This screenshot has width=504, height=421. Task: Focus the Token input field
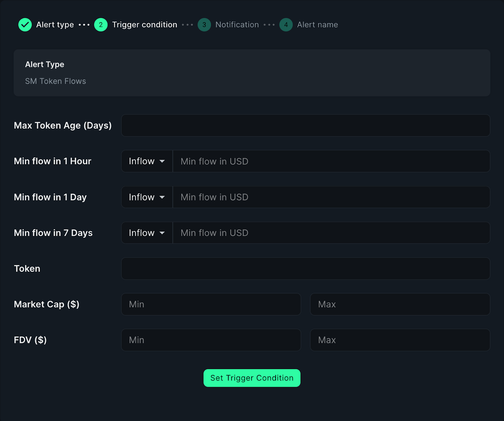coord(306,269)
